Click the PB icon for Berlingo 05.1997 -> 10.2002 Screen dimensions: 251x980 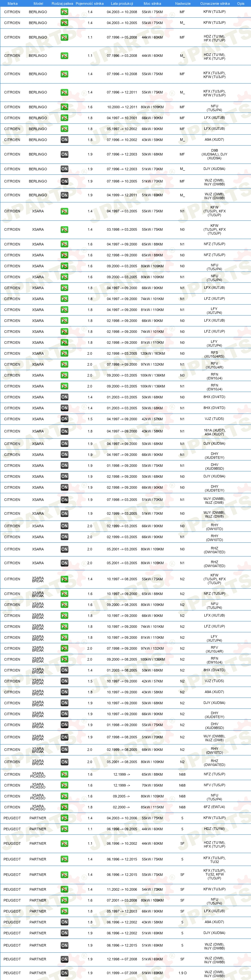(x=64, y=129)
